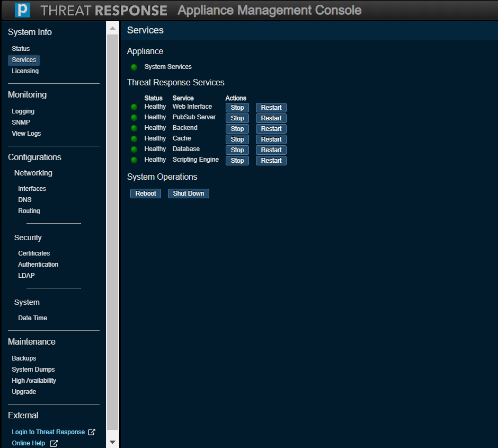Viewport: 498px width, 448px height.
Task: Click the green status dot for Scripting Engine
Action: coord(134,160)
